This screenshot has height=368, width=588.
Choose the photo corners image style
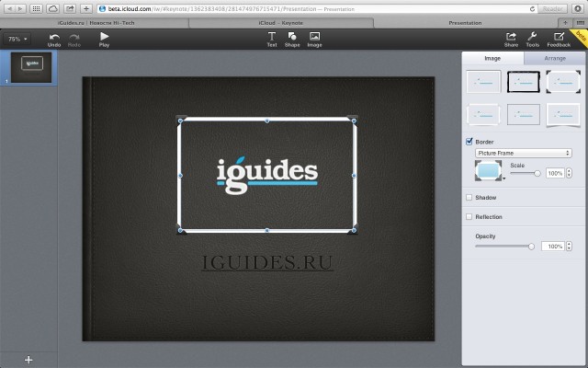pyautogui.click(x=563, y=82)
